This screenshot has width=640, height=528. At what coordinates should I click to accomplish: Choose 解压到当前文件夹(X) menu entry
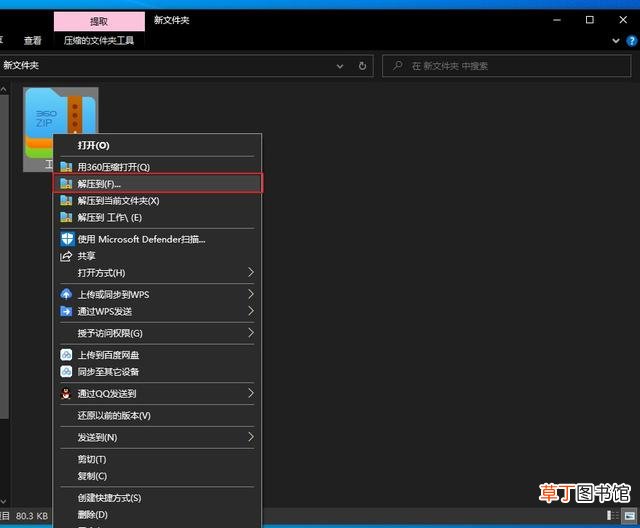tap(158, 201)
